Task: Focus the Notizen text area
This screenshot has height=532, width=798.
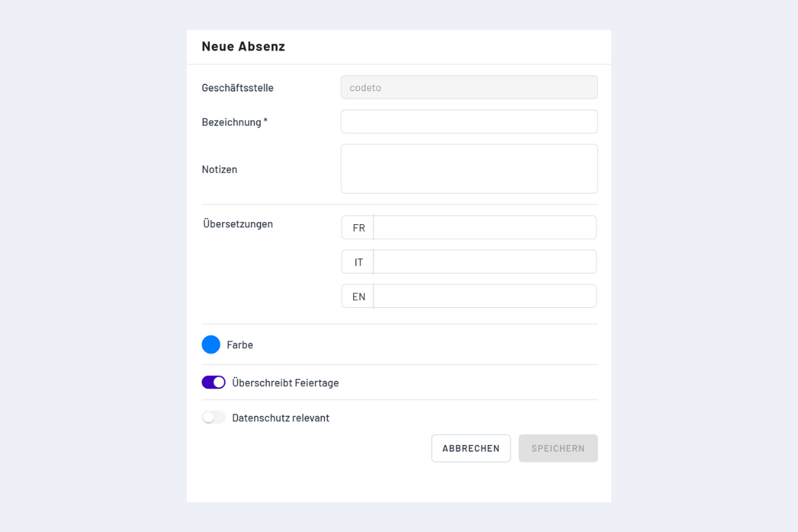Action: [x=469, y=168]
